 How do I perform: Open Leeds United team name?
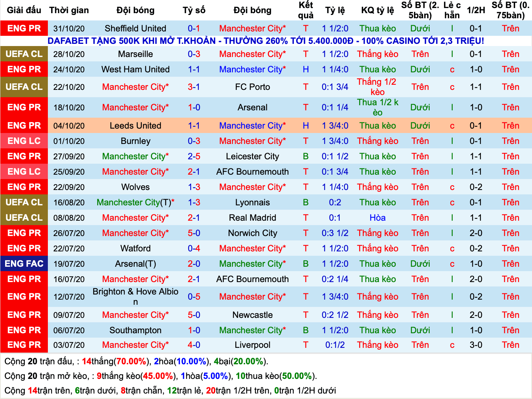click(136, 126)
